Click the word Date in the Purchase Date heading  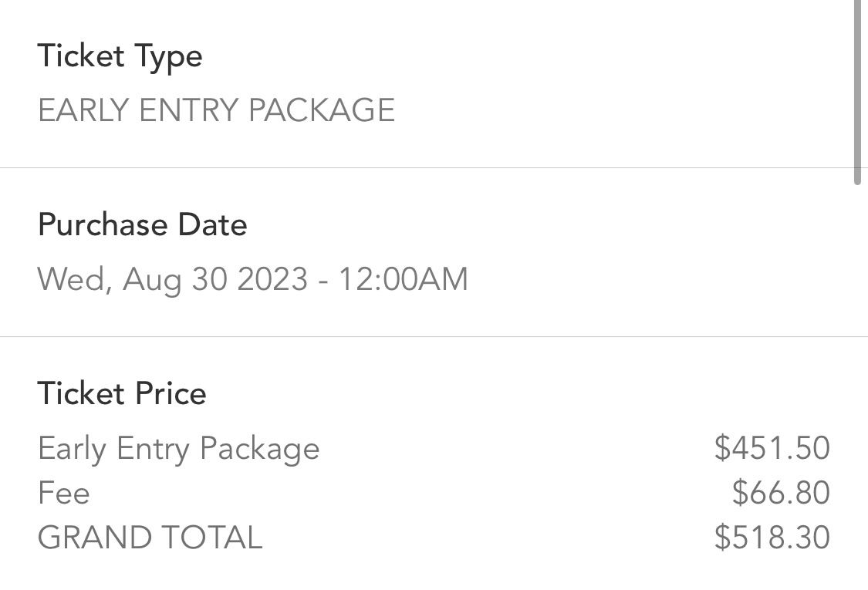[x=212, y=224]
